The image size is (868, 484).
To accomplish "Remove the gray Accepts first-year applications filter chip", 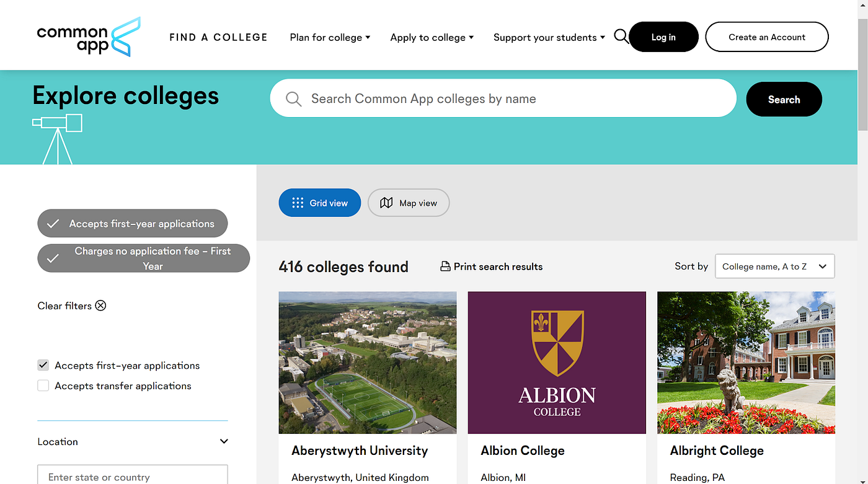I will [133, 224].
